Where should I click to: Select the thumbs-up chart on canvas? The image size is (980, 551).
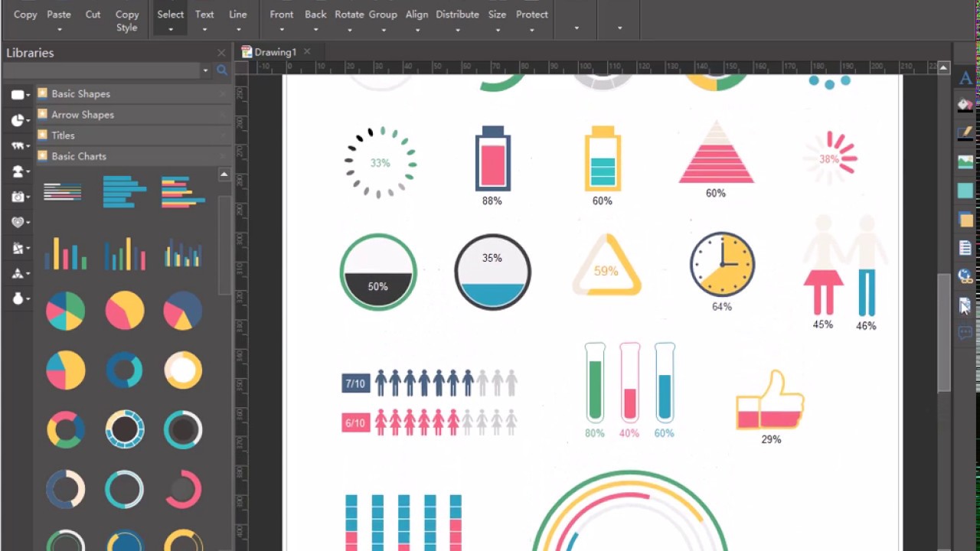770,399
